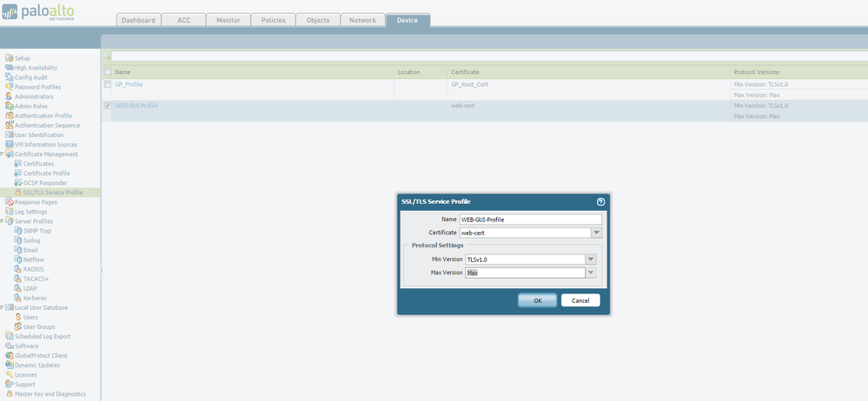Screen dimensions: 868x401
Task: Click Cancel in the profile dialog
Action: point(580,300)
